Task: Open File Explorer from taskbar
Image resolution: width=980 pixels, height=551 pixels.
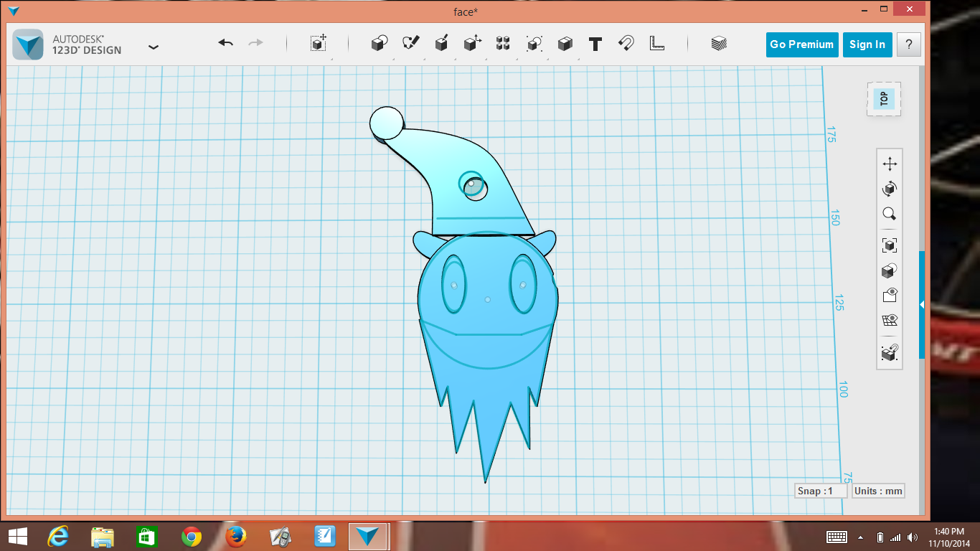Action: [103, 536]
